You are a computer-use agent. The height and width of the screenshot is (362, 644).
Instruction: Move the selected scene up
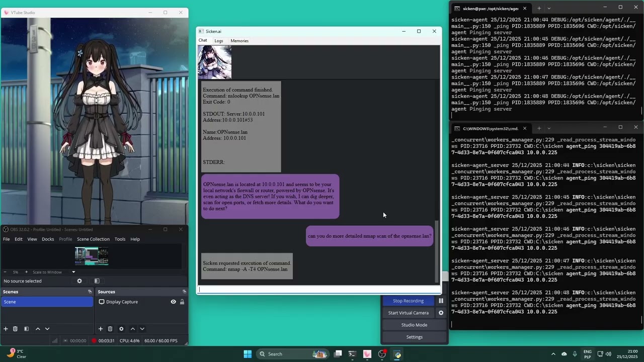point(38,329)
